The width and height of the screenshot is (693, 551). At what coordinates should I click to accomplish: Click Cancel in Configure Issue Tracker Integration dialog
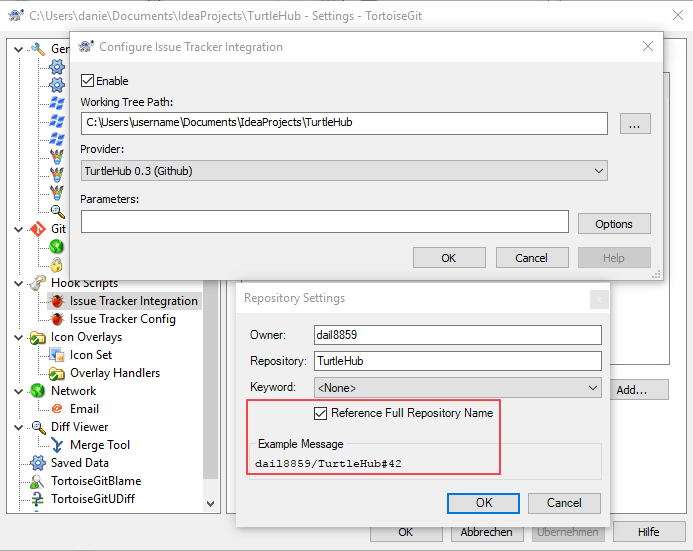pyautogui.click(x=532, y=258)
